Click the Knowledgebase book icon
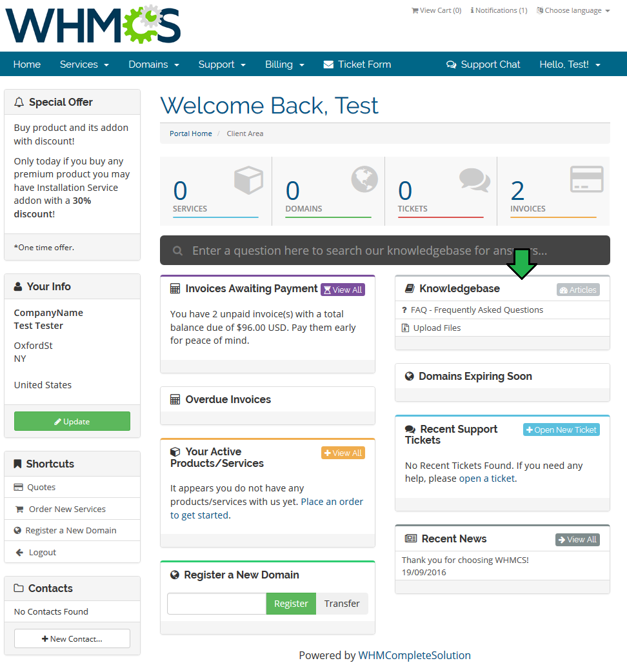The height and width of the screenshot is (672, 627). click(x=410, y=288)
